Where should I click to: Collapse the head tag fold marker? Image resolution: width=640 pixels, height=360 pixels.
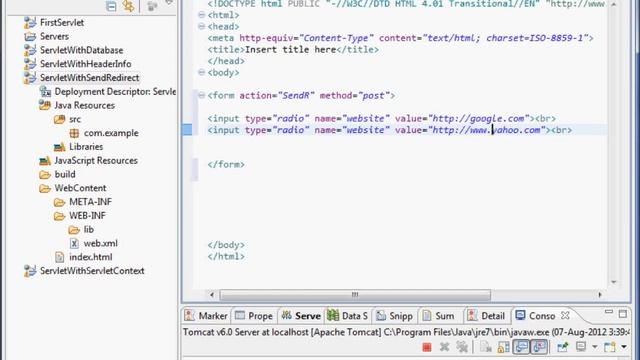[201, 26]
